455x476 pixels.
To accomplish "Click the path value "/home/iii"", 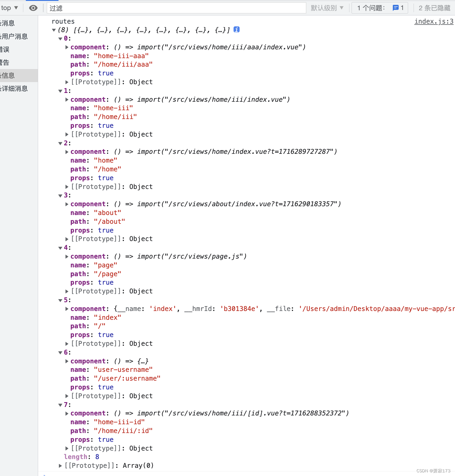I will 115,117.
